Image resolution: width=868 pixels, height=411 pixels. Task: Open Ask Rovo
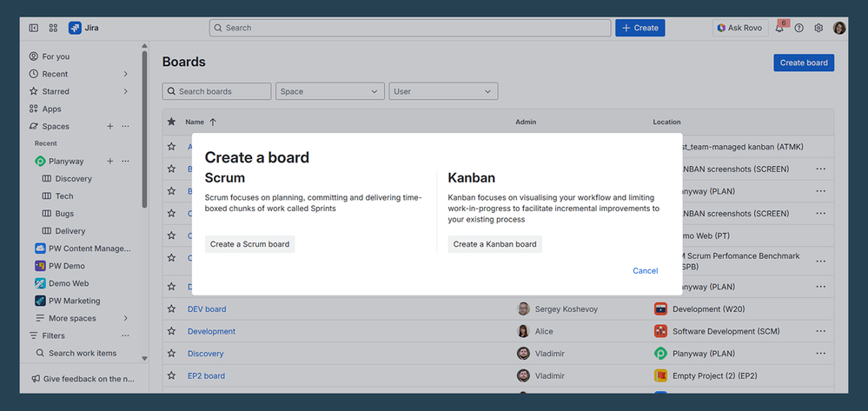[740, 28]
